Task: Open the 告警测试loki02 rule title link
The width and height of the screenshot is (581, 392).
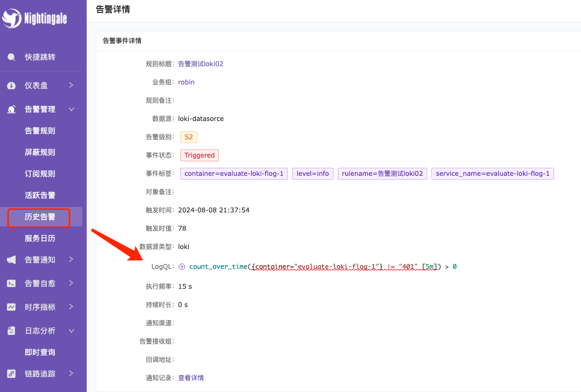Action: [200, 64]
